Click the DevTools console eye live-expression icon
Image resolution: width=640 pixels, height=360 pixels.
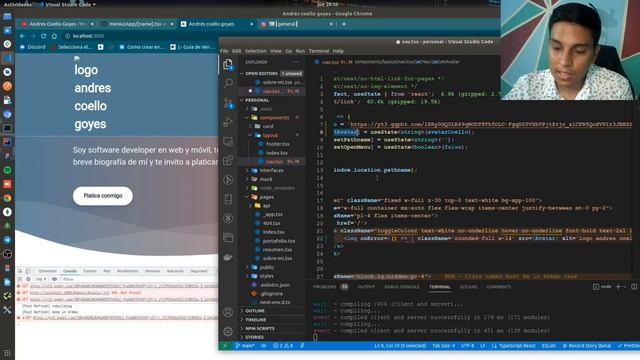[x=54, y=279]
